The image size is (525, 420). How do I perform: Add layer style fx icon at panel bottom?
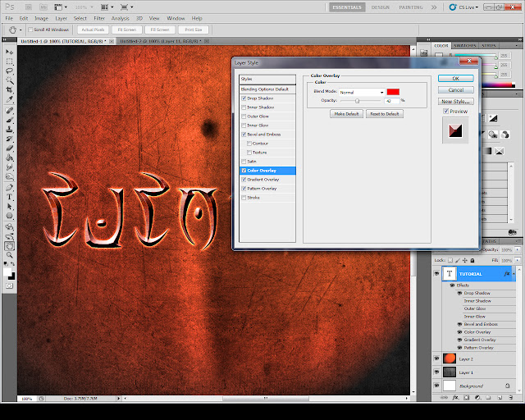(x=455, y=398)
